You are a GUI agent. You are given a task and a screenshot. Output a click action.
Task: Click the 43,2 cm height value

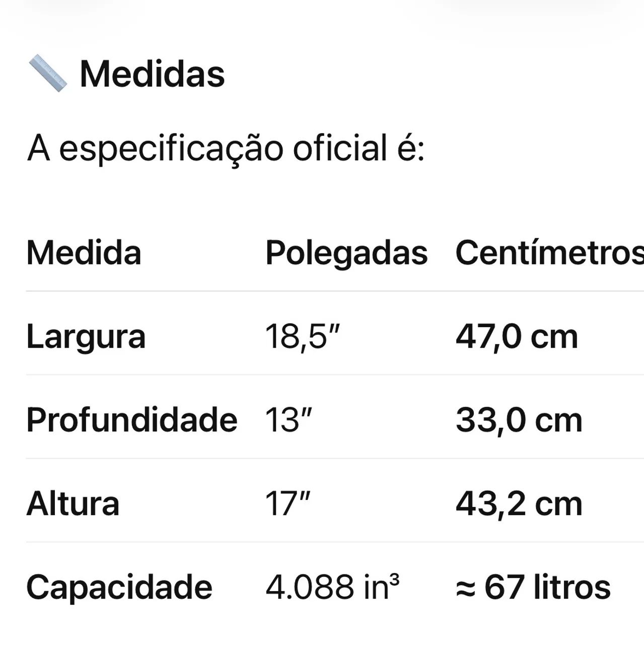(x=519, y=503)
